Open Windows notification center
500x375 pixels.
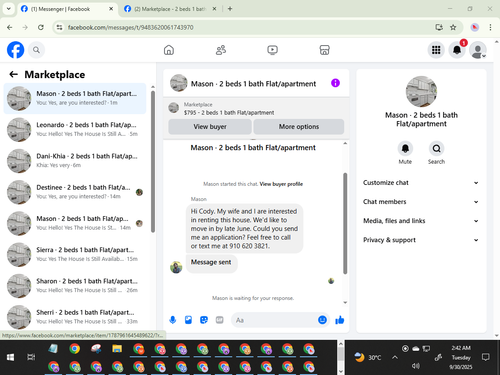coord(486,357)
